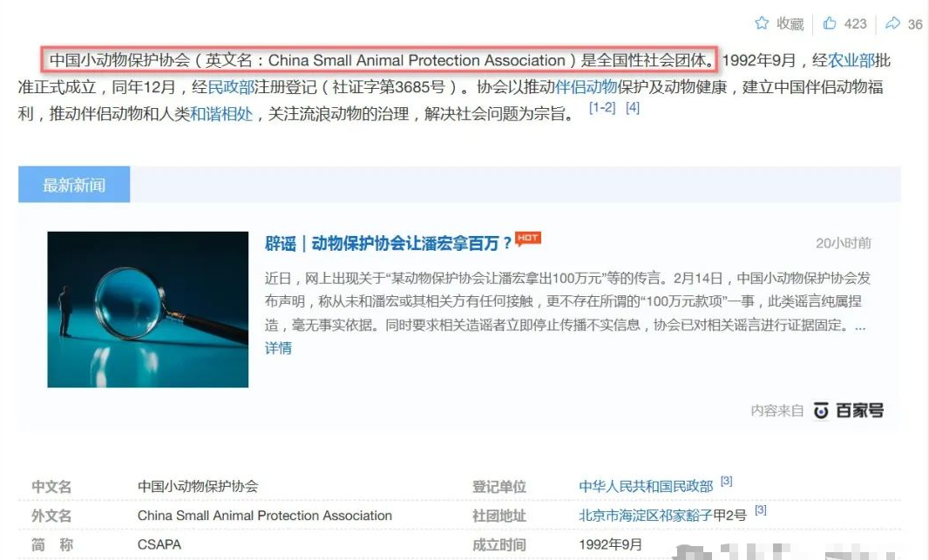The image size is (929, 560).
Task: Click the CSAPA abbreviation value
Action: coord(159,544)
